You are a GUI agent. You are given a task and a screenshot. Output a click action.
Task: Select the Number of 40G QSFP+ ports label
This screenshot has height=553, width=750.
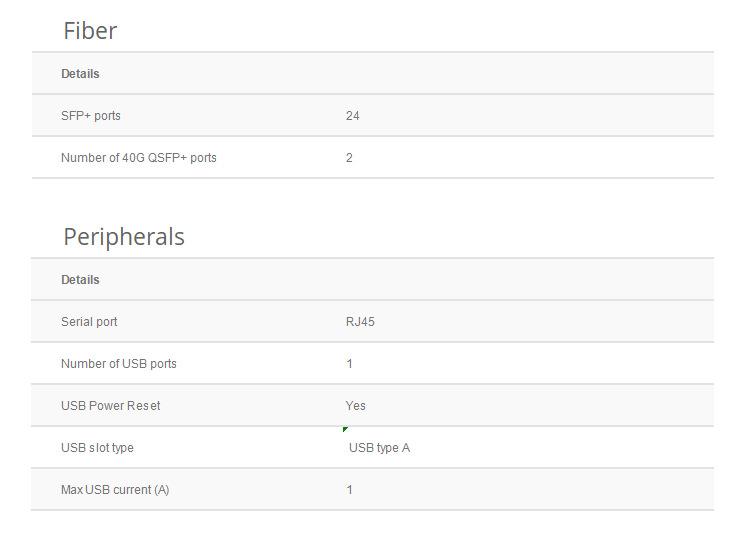pyautogui.click(x=139, y=158)
